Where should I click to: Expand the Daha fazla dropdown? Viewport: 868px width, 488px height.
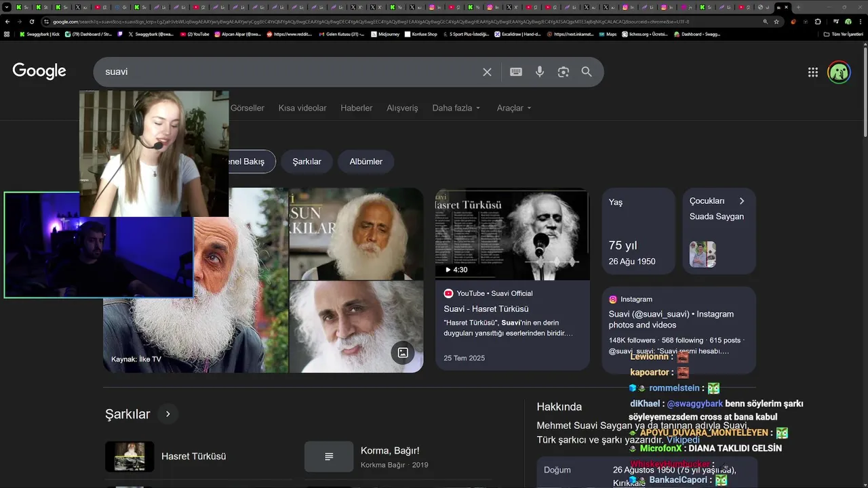tap(456, 108)
